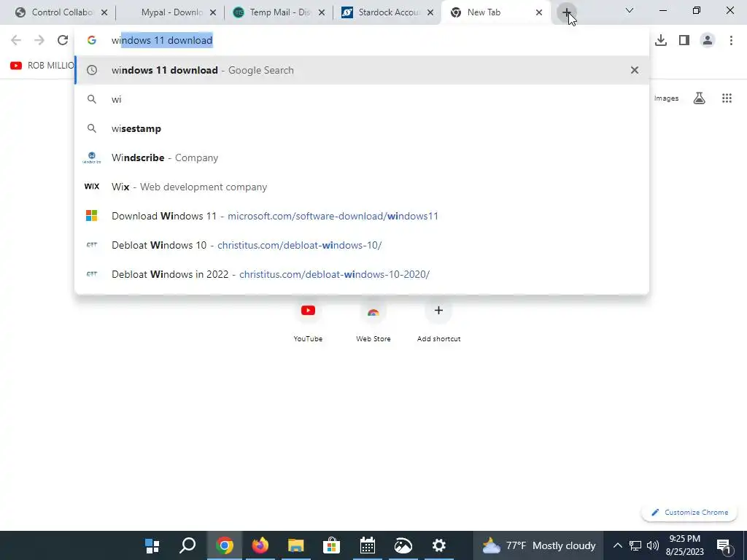Open Settings gear in taskbar
The image size is (747, 560).
438,545
